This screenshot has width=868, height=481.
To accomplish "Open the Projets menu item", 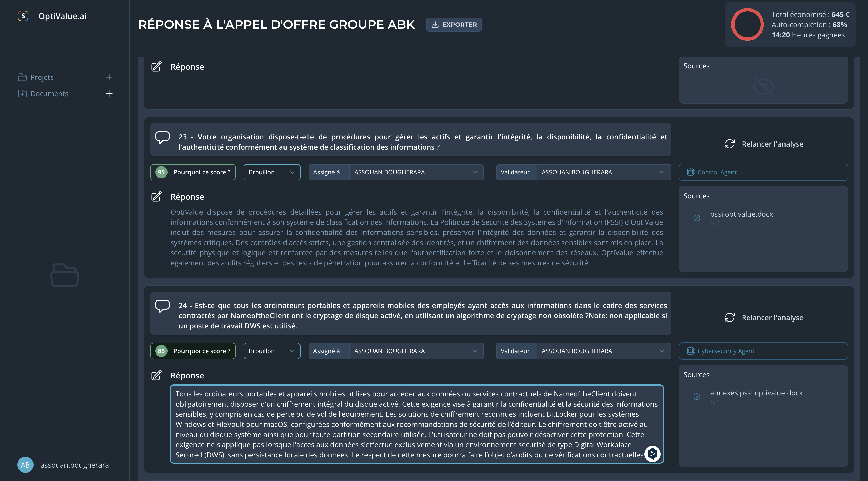I will [x=42, y=77].
